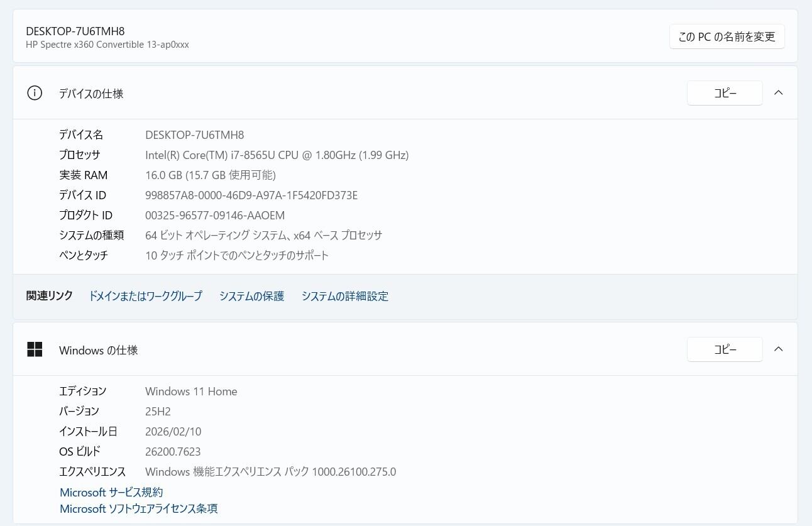Collapse the デバイスの仕様 section chevron
Screen dimensions: 812x526
coord(778,93)
